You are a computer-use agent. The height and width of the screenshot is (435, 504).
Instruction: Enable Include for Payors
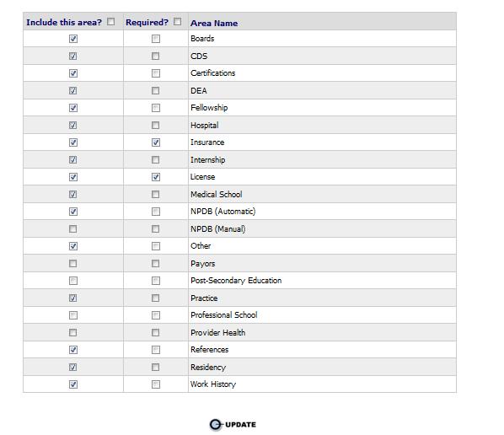(x=73, y=264)
